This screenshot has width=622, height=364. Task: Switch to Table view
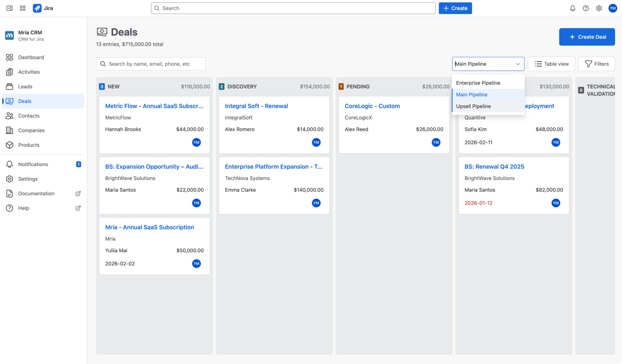pos(551,63)
